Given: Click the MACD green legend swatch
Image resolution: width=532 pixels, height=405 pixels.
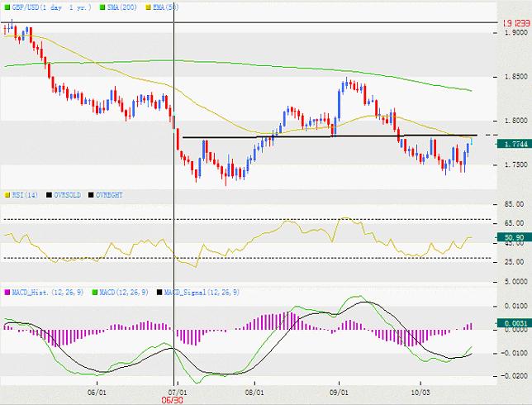Looking at the screenshot, I should (x=95, y=293).
